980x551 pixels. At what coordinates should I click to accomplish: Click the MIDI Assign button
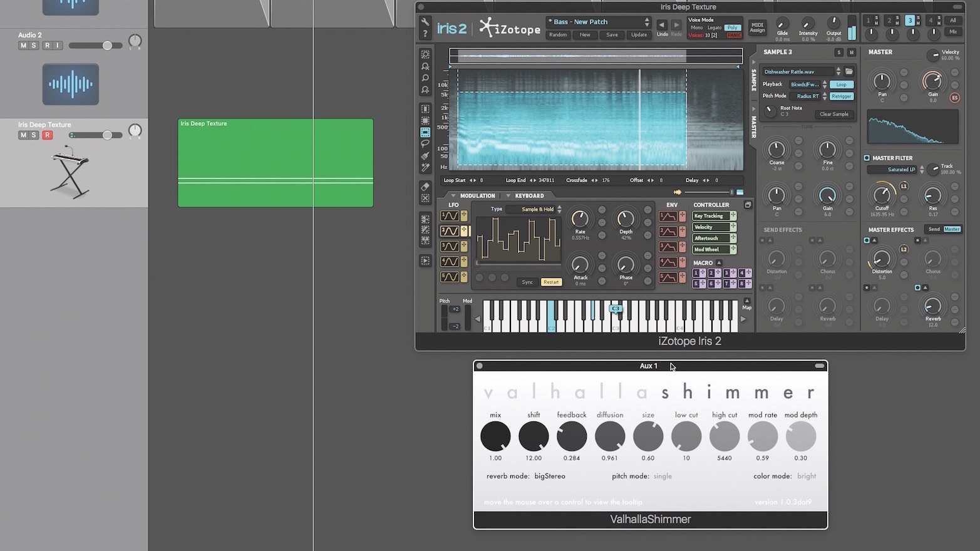pos(757,28)
